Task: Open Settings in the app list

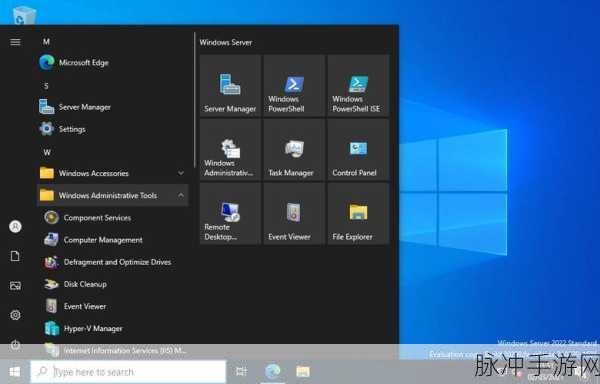Action: [113, 129]
